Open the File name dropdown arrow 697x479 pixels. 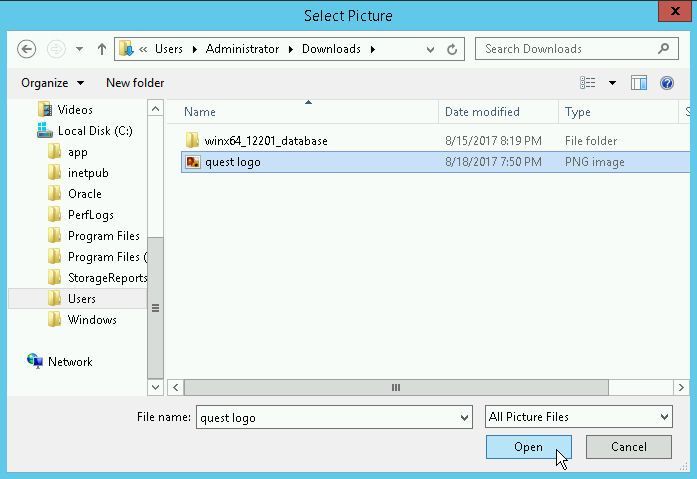pos(464,417)
